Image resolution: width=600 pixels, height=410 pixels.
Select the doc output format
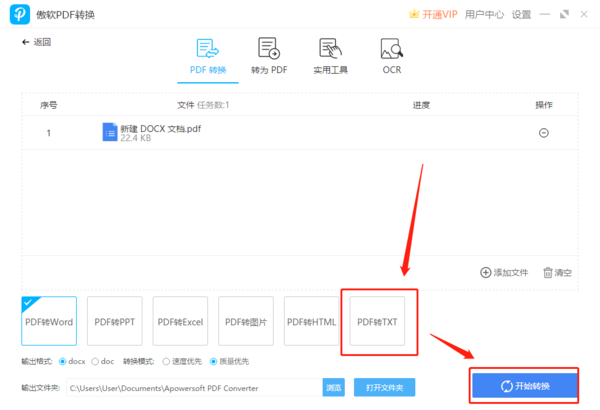(95, 361)
